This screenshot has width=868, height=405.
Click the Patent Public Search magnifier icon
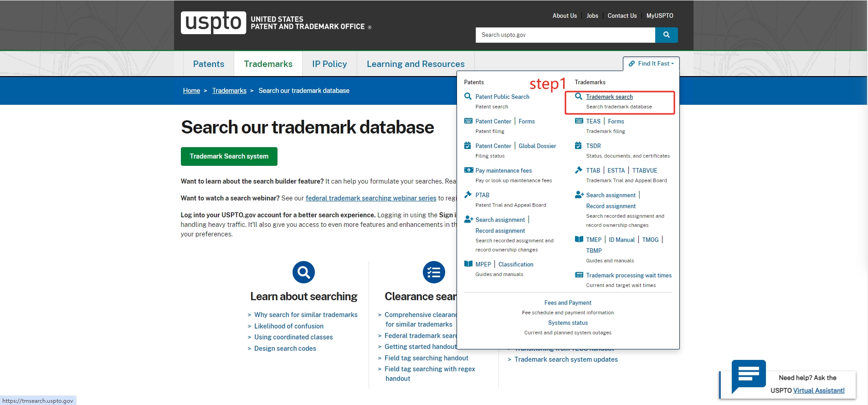pyautogui.click(x=468, y=96)
